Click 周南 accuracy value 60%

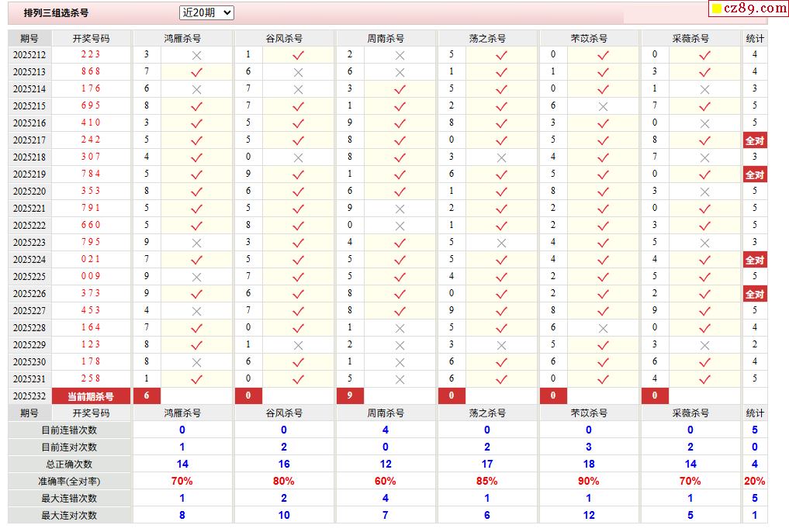click(386, 482)
